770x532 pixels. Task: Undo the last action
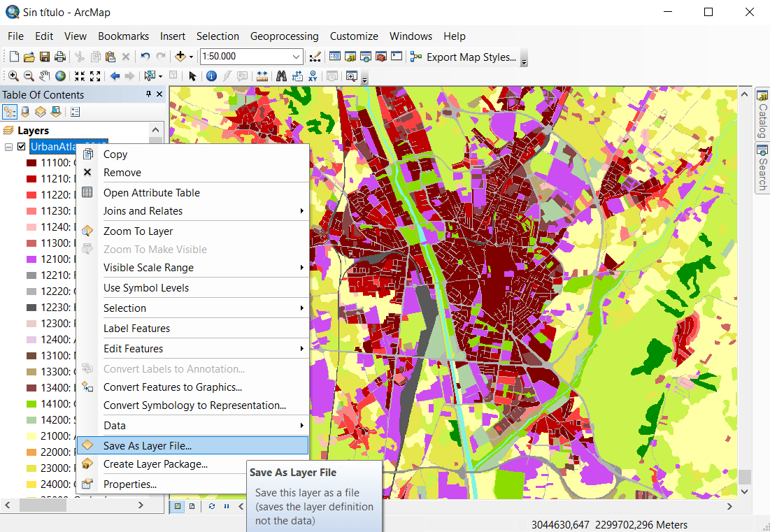145,57
